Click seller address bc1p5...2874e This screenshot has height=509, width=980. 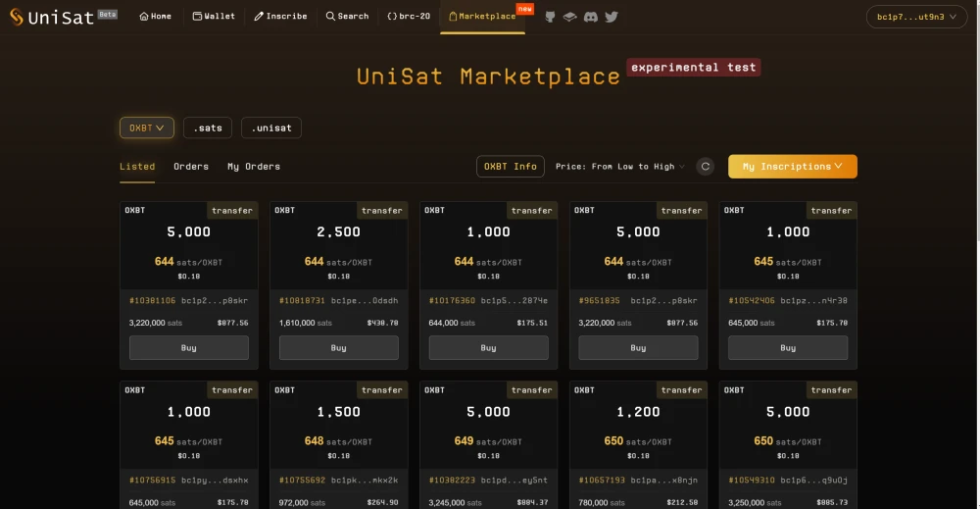point(514,301)
